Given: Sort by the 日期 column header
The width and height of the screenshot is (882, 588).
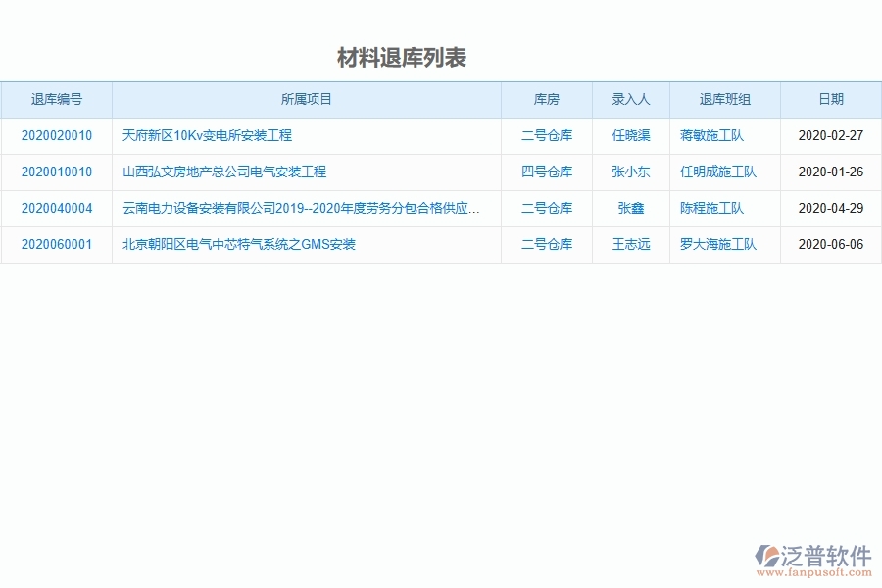Looking at the screenshot, I should point(829,99).
